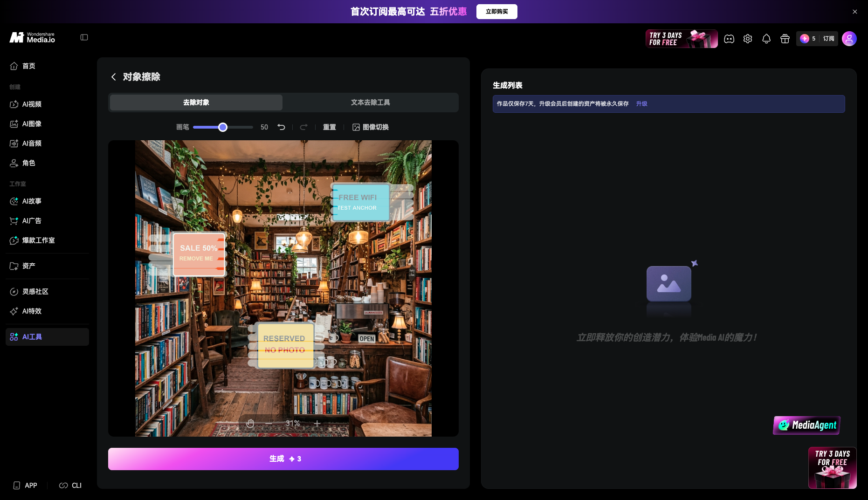Open settings via the gear icon
Image resolution: width=868 pixels, height=500 pixels.
pyautogui.click(x=748, y=39)
